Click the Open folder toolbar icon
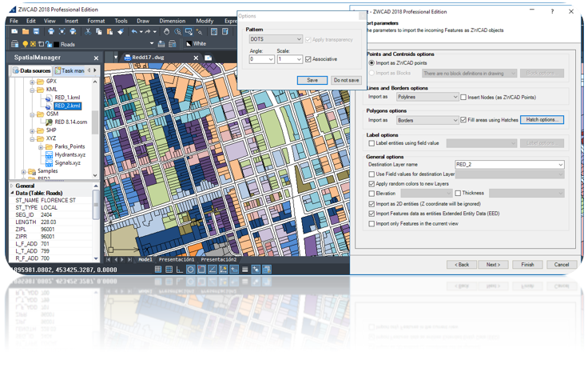The width and height of the screenshot is (588, 368). click(x=25, y=31)
